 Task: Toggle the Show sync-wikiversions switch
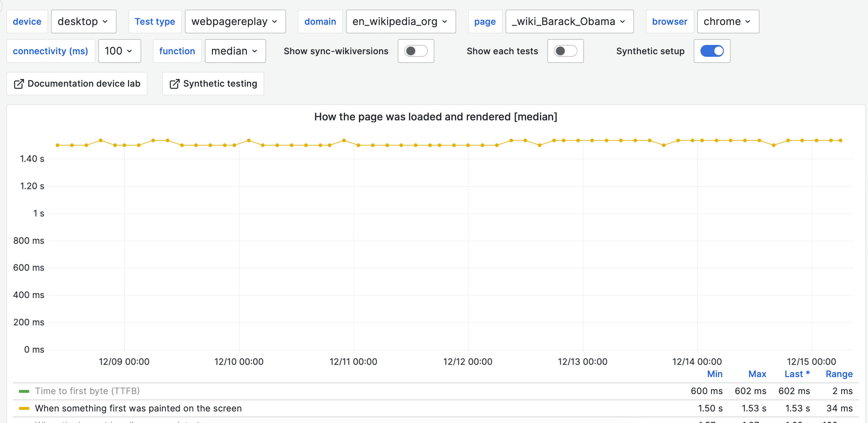tap(415, 51)
